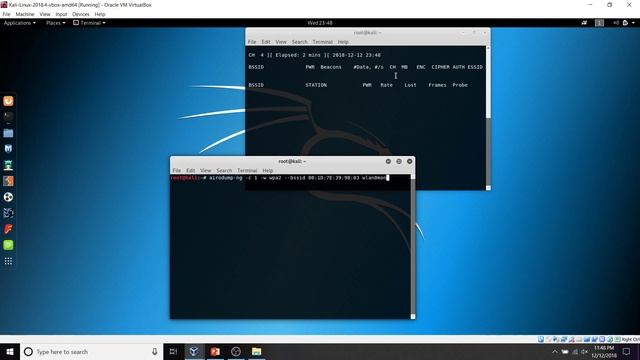Show all applications grid in dock
Screen dimensions: 640x360
pos(8,261)
